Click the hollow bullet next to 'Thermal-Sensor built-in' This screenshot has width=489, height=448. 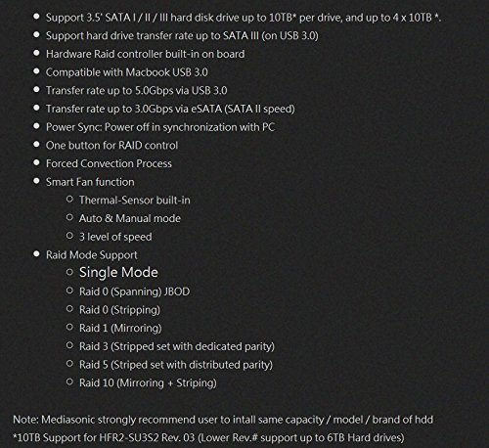coord(69,199)
